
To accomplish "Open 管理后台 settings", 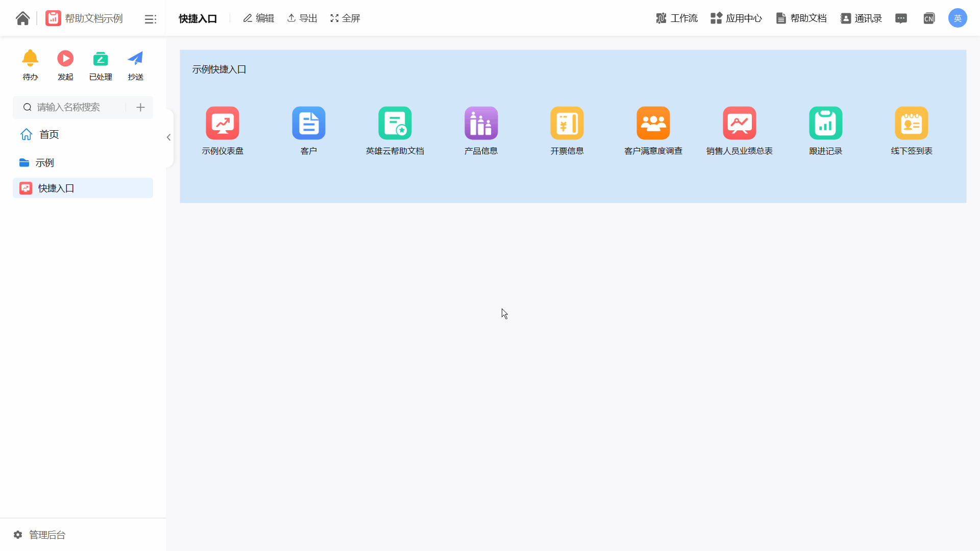I will 39,535.
